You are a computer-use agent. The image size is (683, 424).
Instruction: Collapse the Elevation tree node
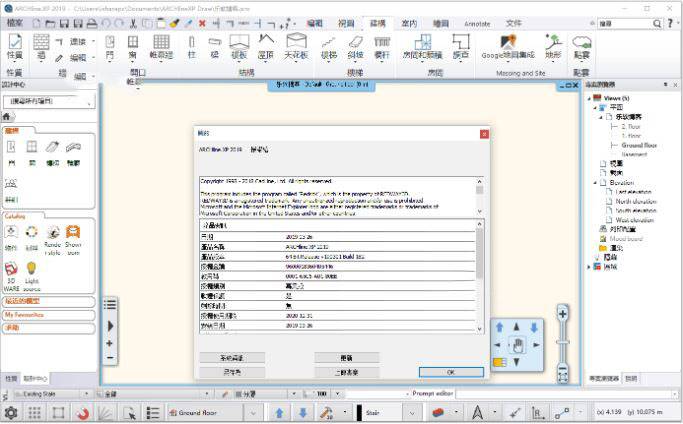(x=595, y=183)
